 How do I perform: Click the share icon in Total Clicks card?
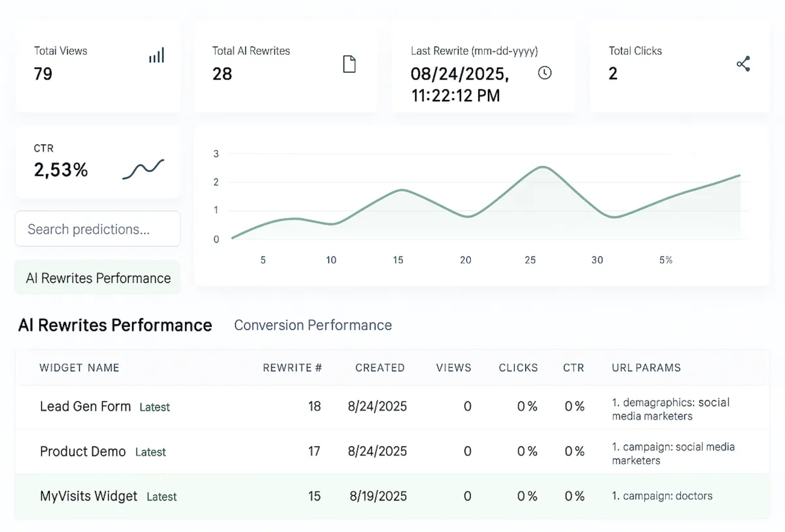point(743,64)
